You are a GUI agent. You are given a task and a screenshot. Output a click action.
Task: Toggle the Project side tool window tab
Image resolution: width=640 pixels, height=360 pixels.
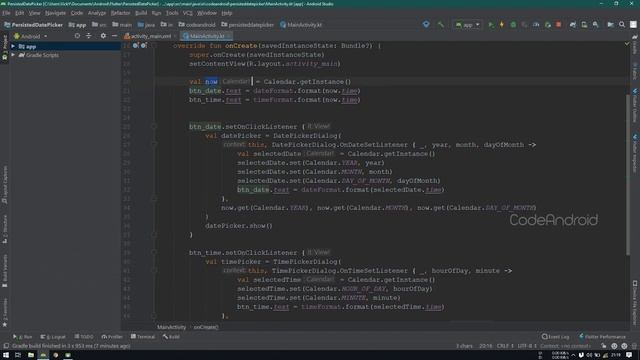coord(4,47)
